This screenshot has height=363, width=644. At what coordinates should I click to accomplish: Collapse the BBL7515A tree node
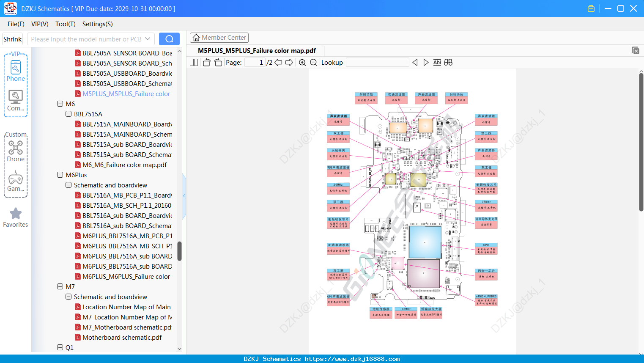(x=69, y=114)
